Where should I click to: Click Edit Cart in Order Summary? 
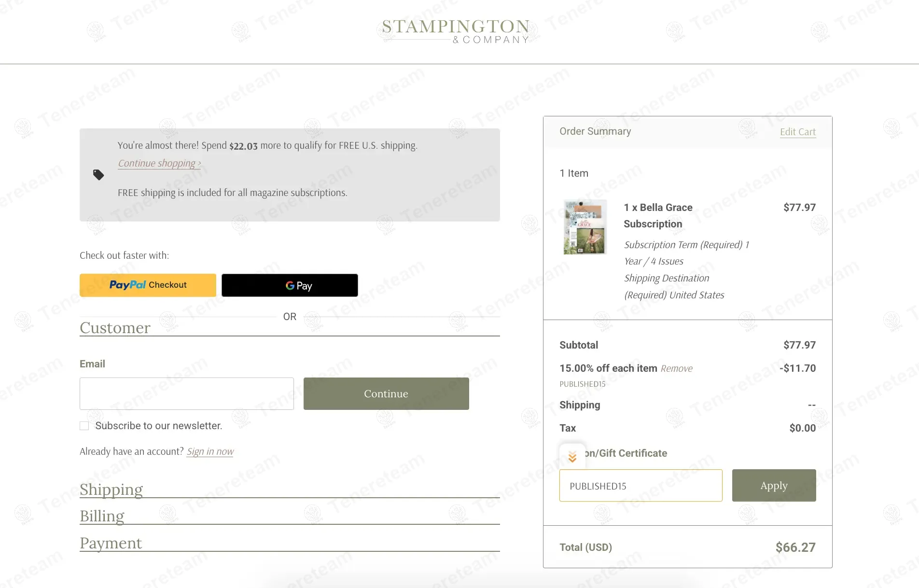click(x=797, y=132)
